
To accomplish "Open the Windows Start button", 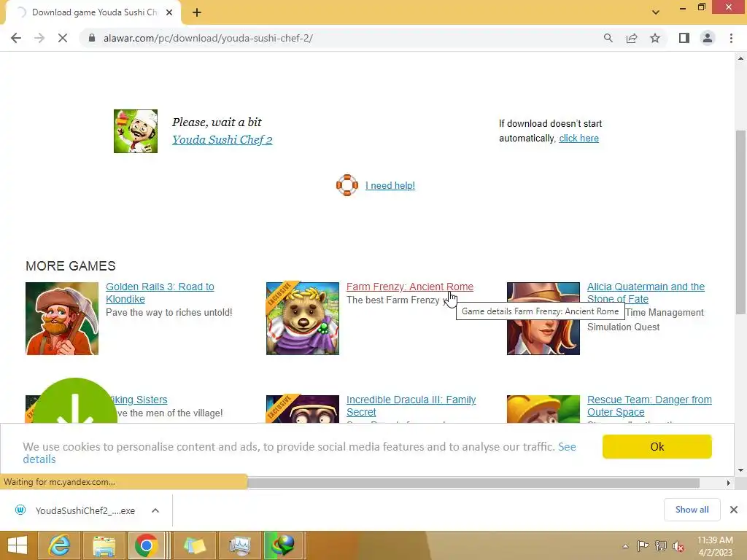I will 18,545.
